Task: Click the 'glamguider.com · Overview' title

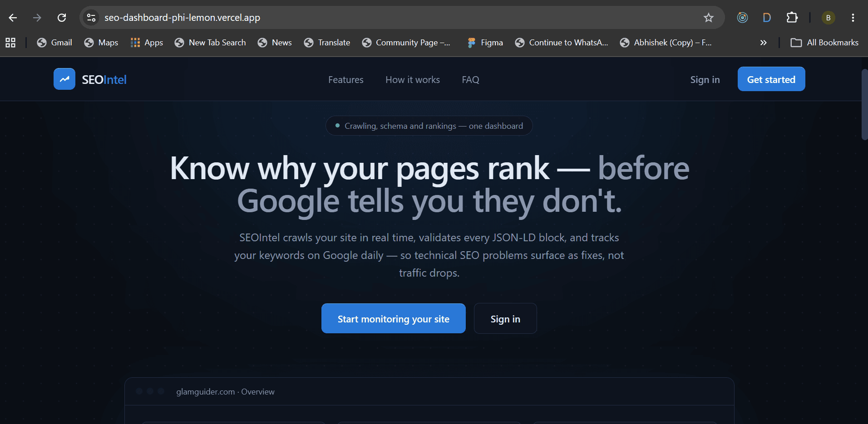Action: 225,392
